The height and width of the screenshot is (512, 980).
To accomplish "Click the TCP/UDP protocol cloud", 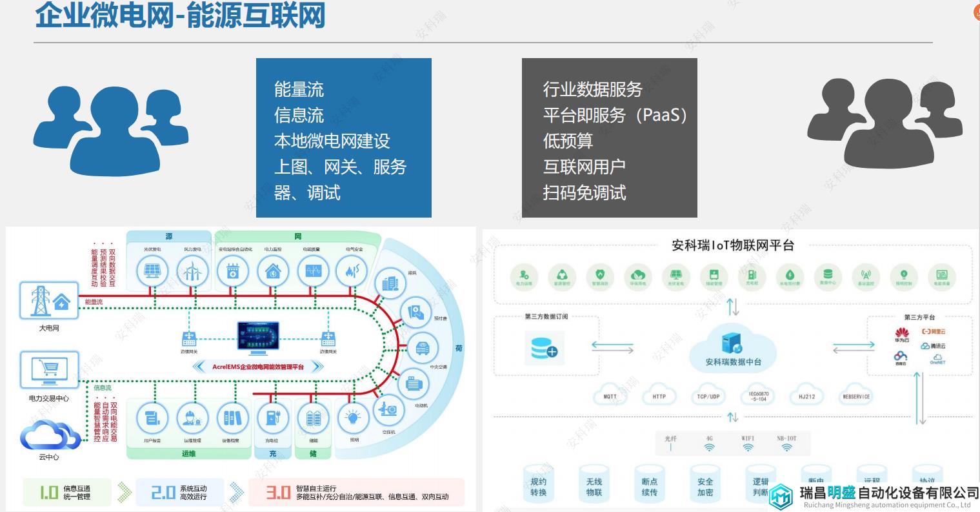I will 708,396.
